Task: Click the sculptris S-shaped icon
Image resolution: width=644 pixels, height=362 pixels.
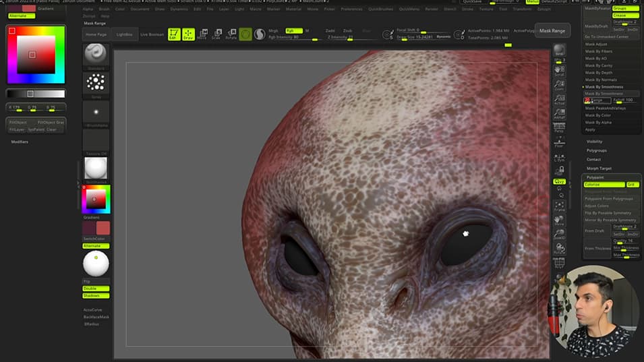Action: [x=260, y=34]
